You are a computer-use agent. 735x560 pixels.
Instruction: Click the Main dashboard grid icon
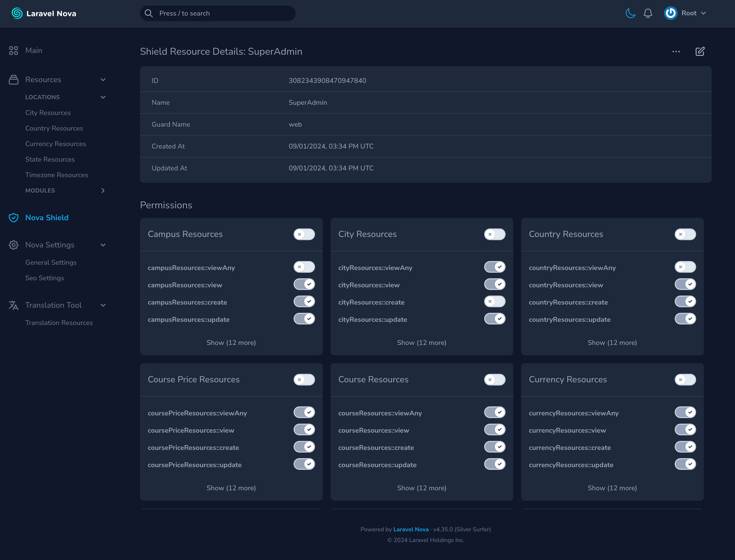point(13,50)
